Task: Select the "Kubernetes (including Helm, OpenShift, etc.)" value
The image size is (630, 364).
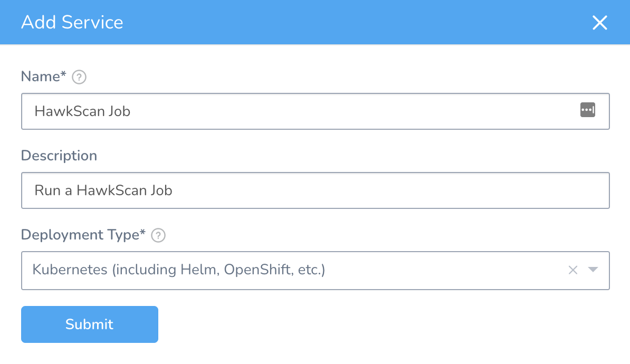Action: [179, 270]
